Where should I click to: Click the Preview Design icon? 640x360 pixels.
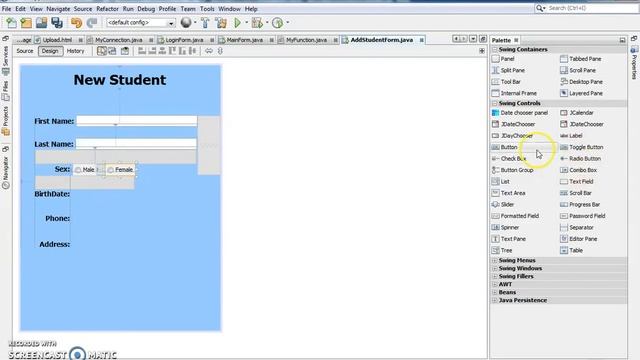click(x=125, y=51)
